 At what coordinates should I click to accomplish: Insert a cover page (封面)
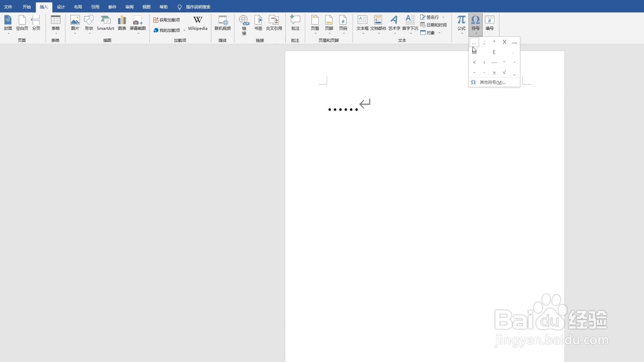[x=8, y=24]
